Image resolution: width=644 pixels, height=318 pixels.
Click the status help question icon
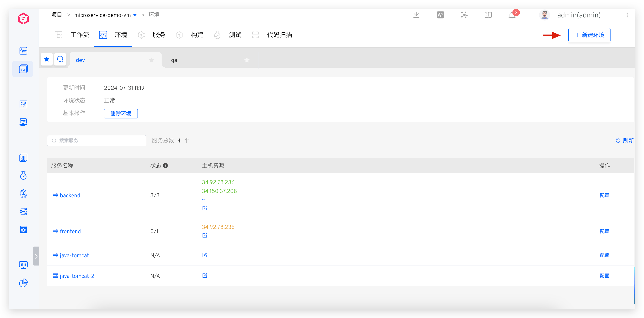coord(166,165)
